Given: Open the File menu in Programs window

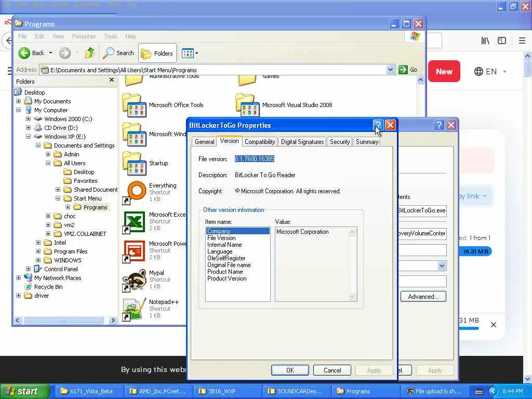Looking at the screenshot, I should [x=22, y=36].
